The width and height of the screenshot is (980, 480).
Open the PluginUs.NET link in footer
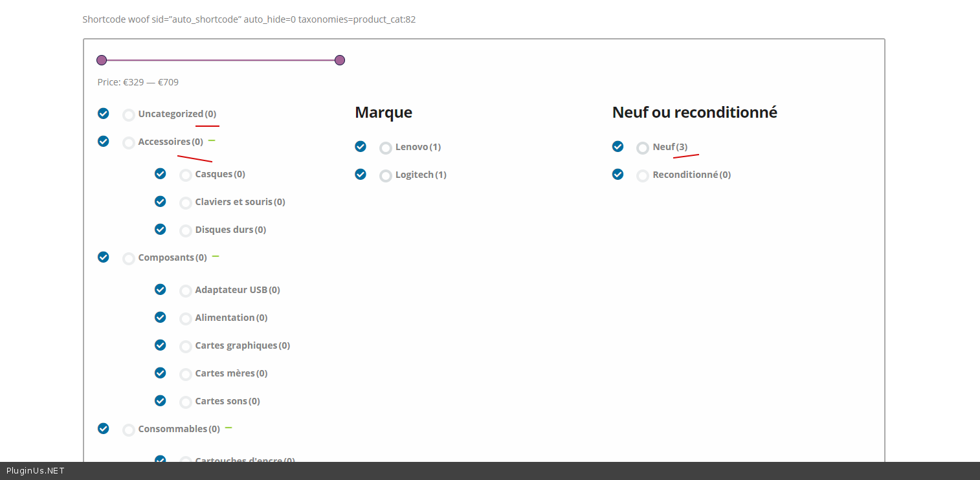(x=36, y=471)
